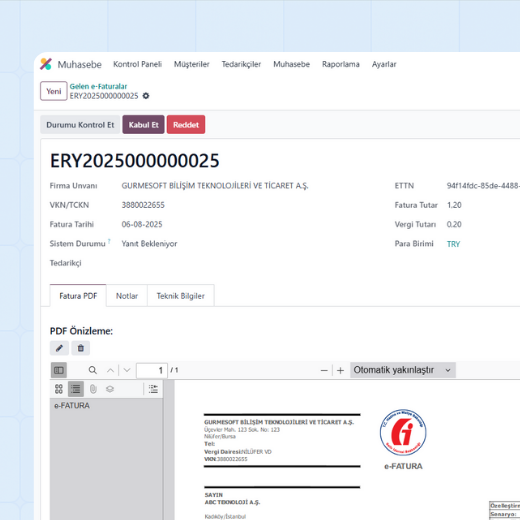Reject the invoice with Reddet
520x520 pixels.
(x=186, y=125)
